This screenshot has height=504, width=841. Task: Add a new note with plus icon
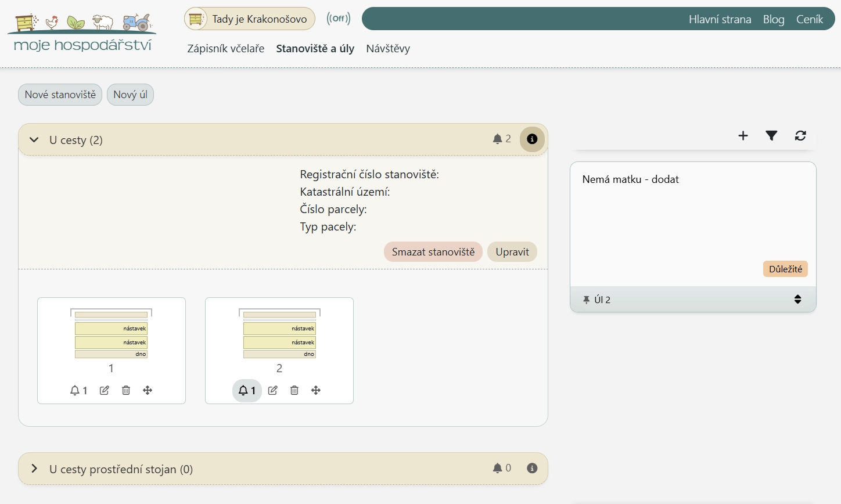tap(743, 136)
